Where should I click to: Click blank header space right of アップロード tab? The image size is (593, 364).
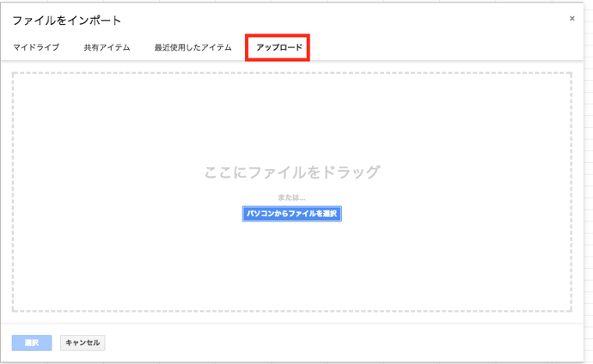(430, 47)
